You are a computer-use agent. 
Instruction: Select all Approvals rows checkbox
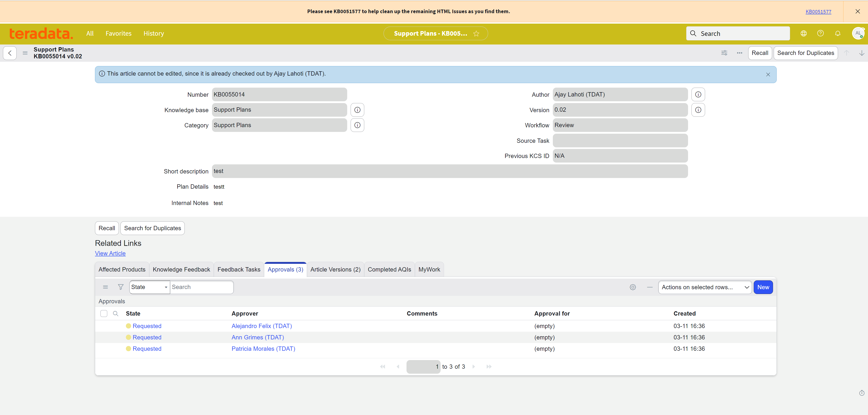pos(104,313)
